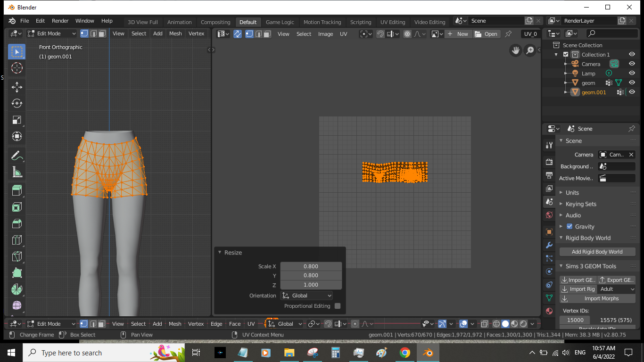The image size is (644, 362).
Task: Open the World properties tab
Action: point(549,215)
